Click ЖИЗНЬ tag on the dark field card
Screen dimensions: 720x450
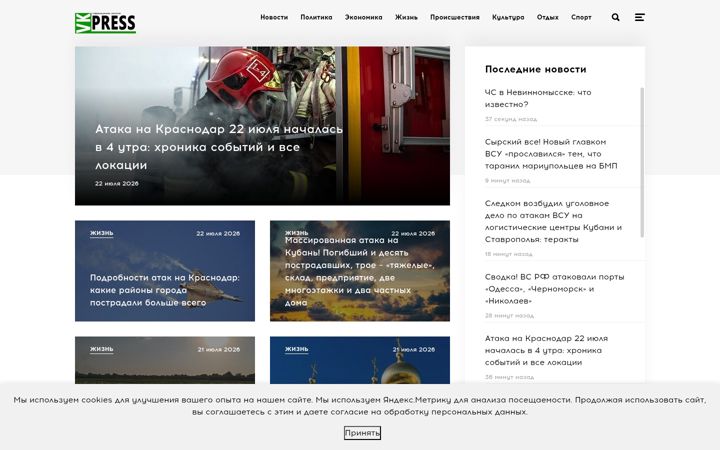click(101, 349)
